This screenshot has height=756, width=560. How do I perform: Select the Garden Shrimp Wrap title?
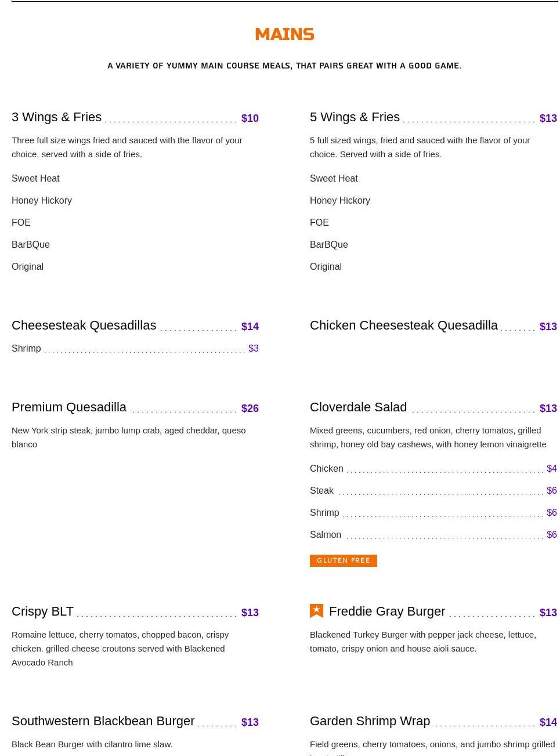(x=370, y=721)
